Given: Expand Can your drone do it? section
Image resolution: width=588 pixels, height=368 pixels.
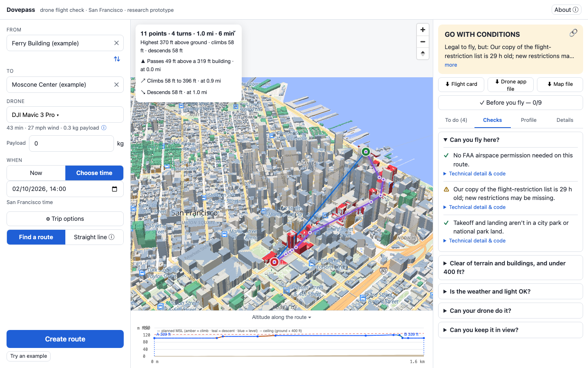Looking at the screenshot, I should click(510, 311).
